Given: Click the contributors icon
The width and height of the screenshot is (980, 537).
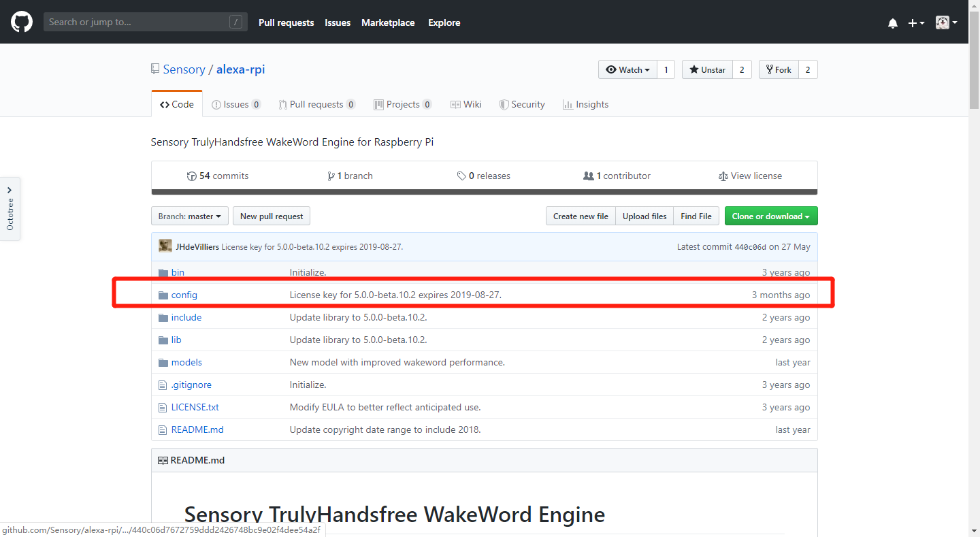Looking at the screenshot, I should tap(589, 175).
